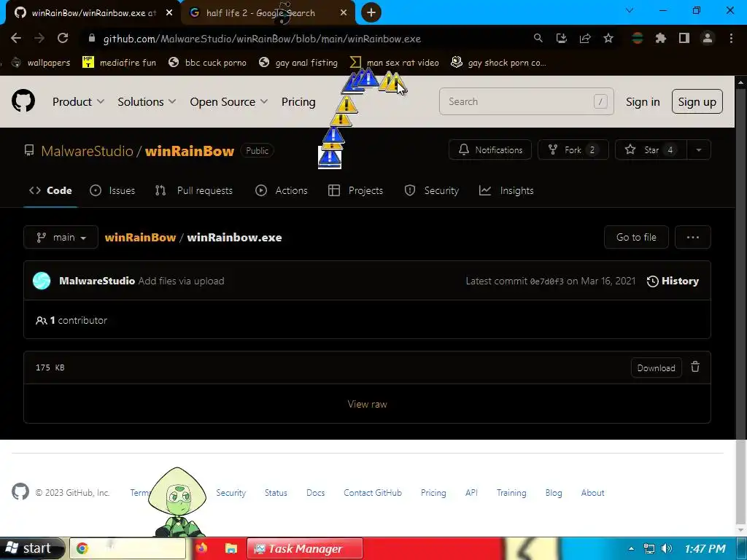Open Task Manager from the taskbar

(304, 548)
